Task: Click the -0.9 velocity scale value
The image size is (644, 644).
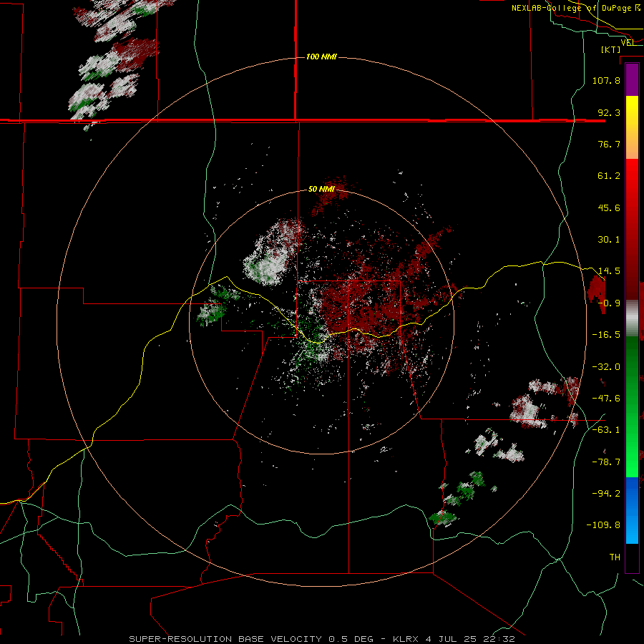Action: coord(609,303)
